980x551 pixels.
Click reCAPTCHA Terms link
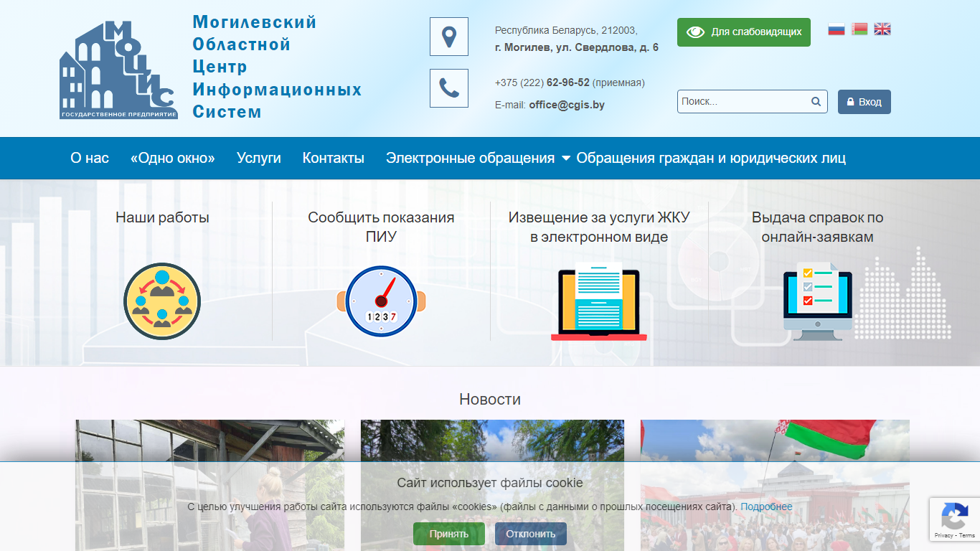click(967, 535)
